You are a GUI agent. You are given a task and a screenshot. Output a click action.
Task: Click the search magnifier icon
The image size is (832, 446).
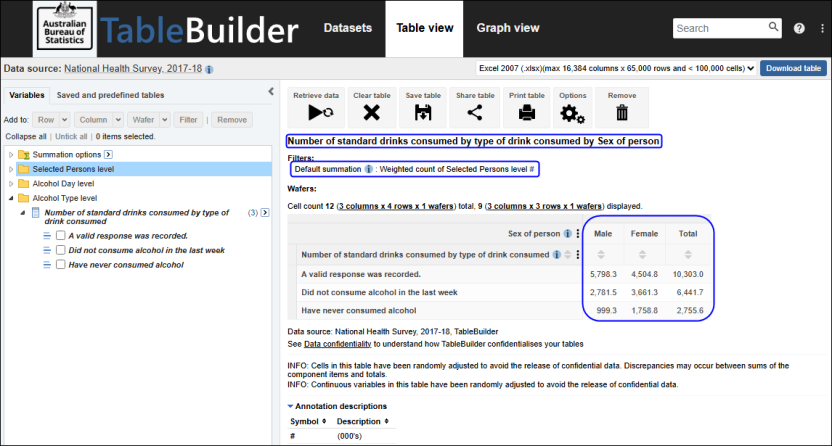tap(774, 26)
